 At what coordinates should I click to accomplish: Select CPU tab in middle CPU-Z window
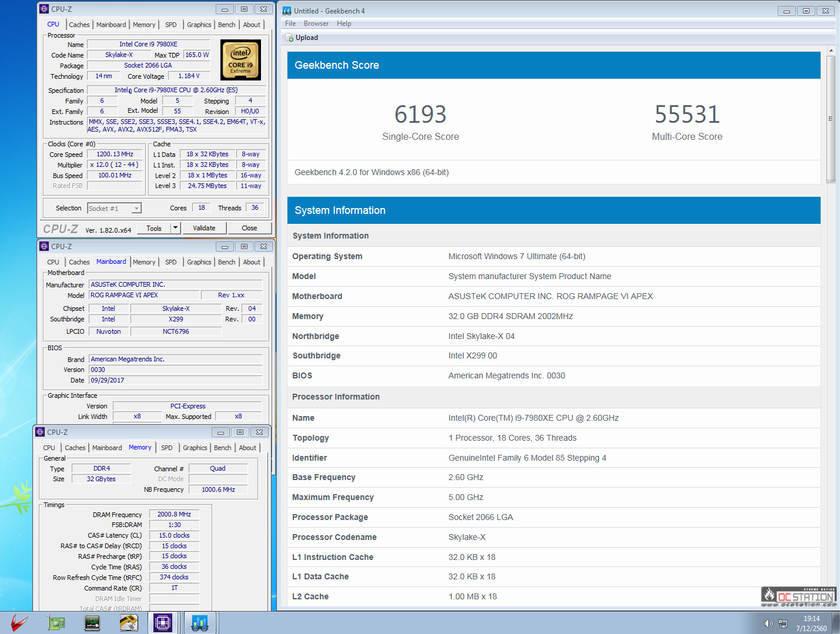[53, 262]
